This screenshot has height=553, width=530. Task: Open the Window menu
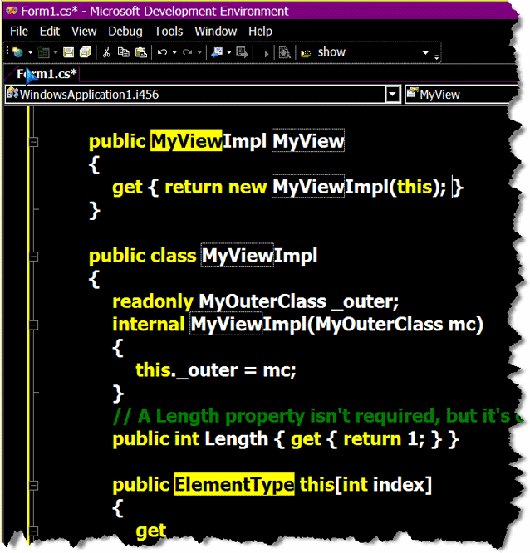[216, 32]
